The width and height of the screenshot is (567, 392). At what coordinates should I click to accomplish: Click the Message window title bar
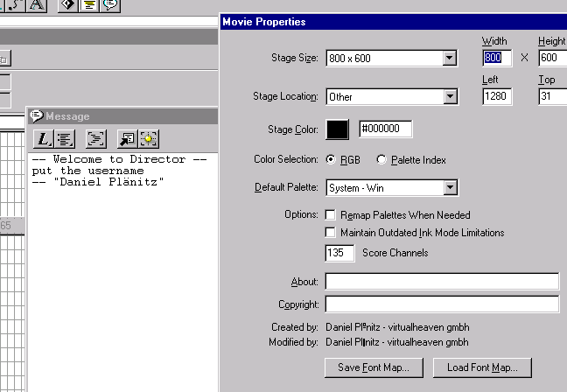point(123,116)
